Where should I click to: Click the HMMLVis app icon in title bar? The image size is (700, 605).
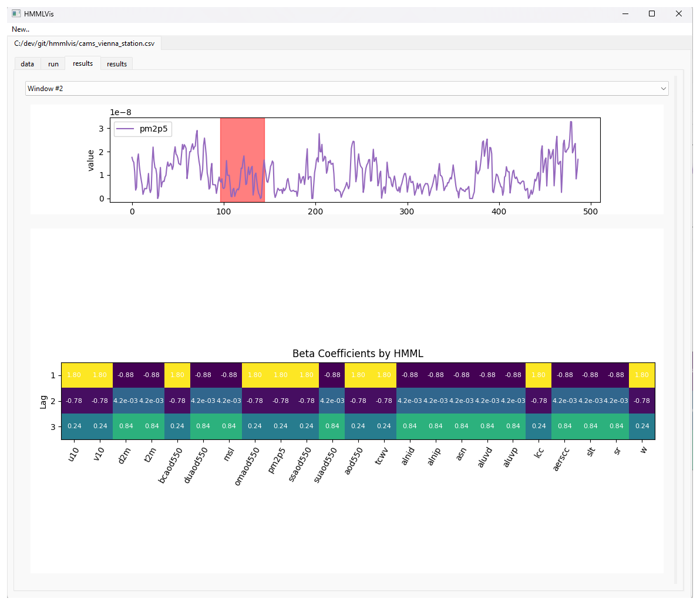(x=16, y=14)
